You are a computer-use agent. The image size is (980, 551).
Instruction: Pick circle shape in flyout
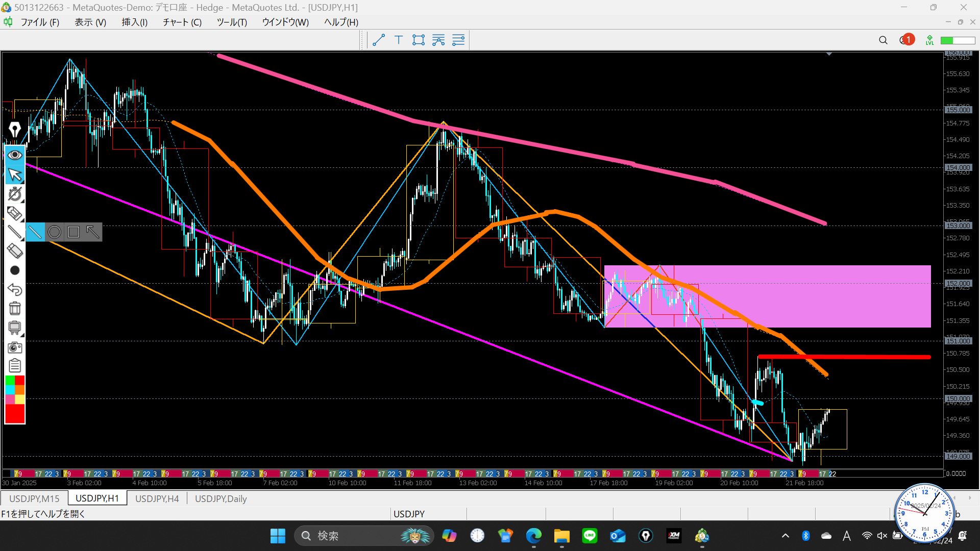(54, 232)
